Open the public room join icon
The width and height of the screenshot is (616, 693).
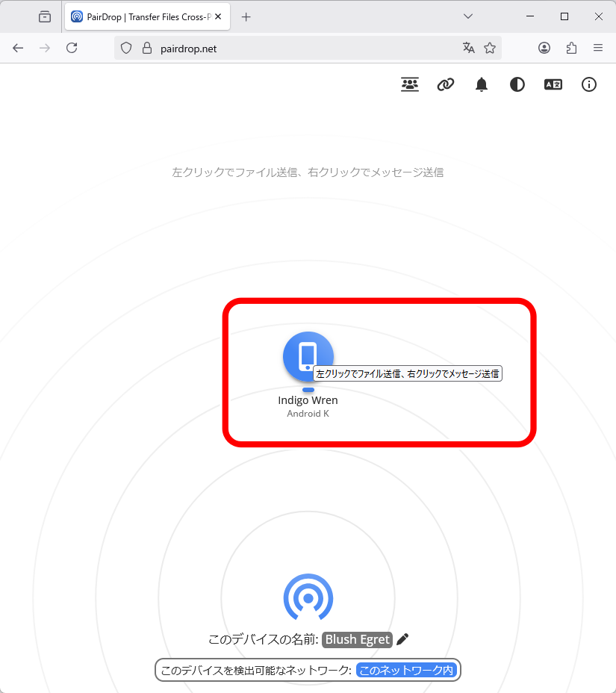410,84
